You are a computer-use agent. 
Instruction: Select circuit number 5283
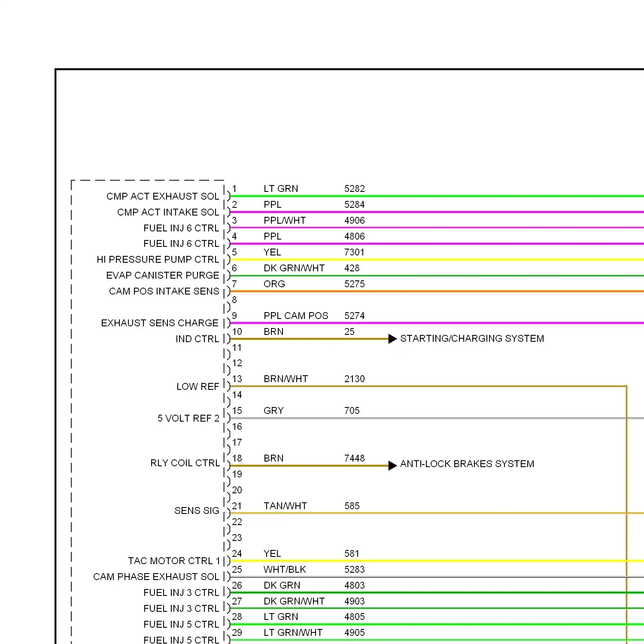355,569
